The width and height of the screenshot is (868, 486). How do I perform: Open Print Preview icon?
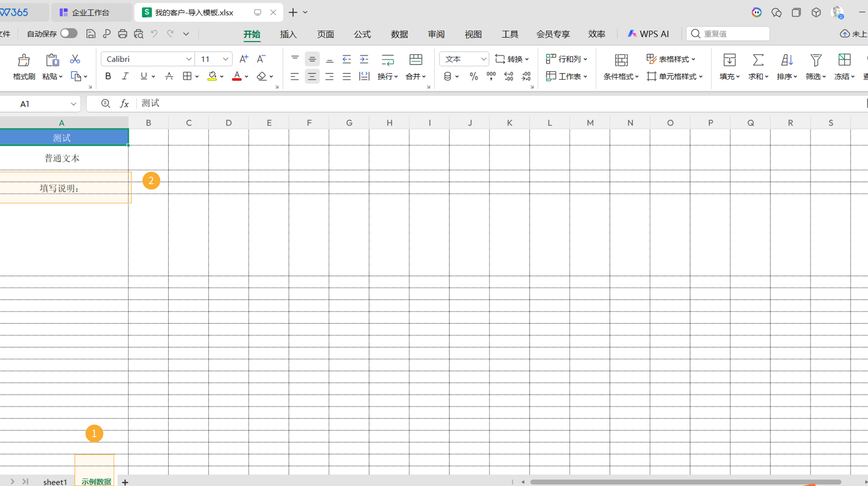click(x=139, y=34)
